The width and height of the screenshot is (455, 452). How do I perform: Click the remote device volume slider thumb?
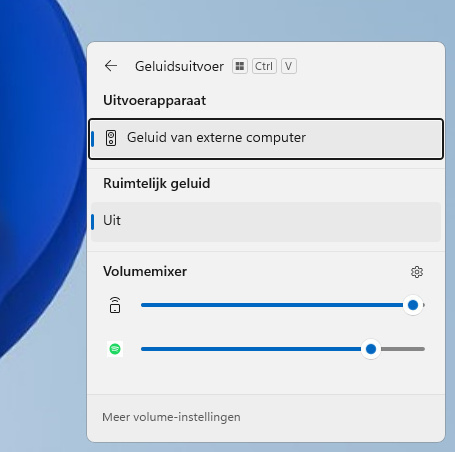pyautogui.click(x=413, y=305)
